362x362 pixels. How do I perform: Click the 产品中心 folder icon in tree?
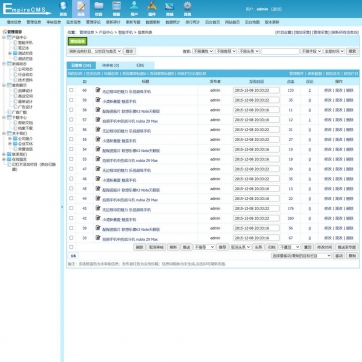pyautogui.click(x=9, y=37)
